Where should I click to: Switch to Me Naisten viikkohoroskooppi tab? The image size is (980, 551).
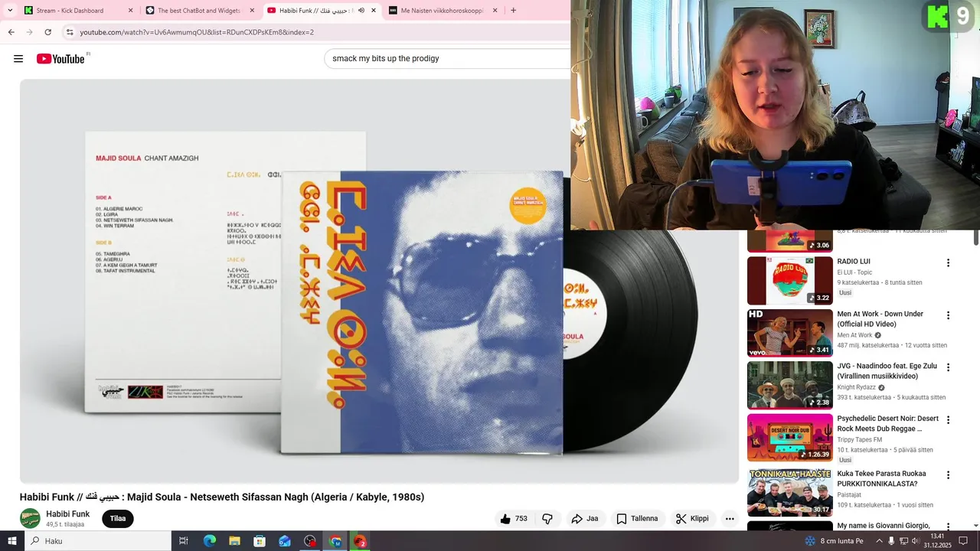[x=443, y=11]
